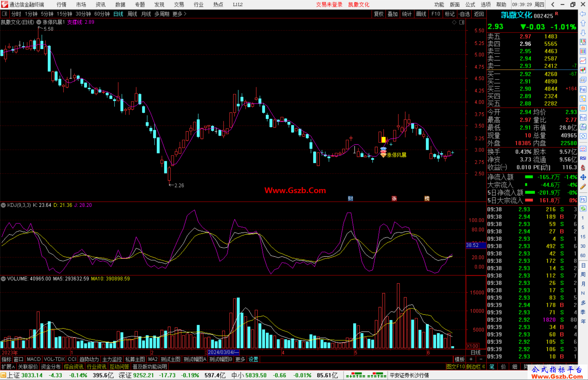
Task: Click the F12 trading icon in sidebar
Action: pyautogui.click(x=583, y=118)
